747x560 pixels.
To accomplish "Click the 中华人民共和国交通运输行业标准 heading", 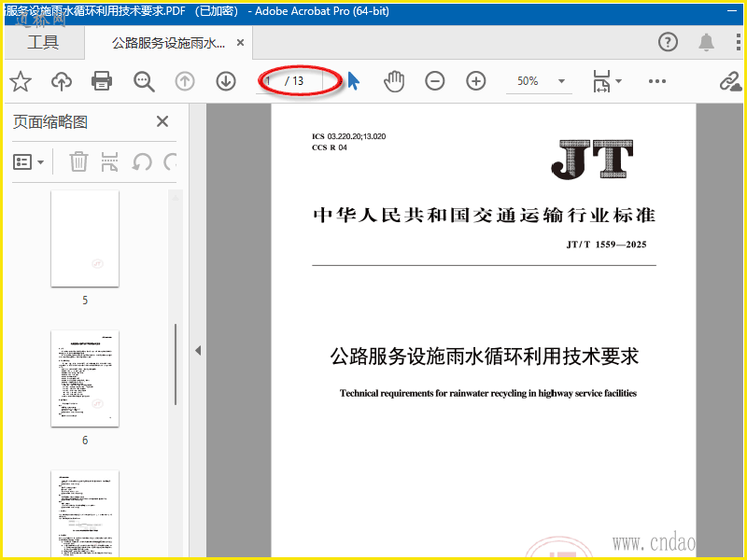I will click(x=484, y=216).
